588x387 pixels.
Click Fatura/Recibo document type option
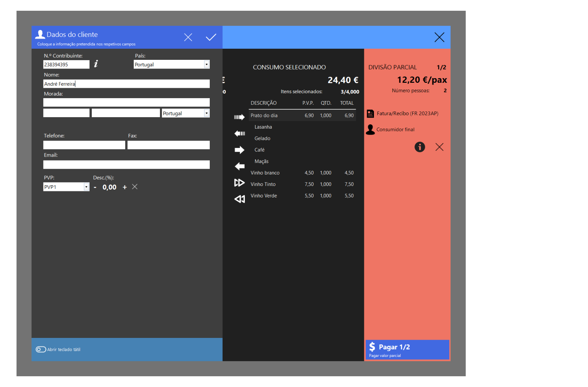(x=407, y=114)
